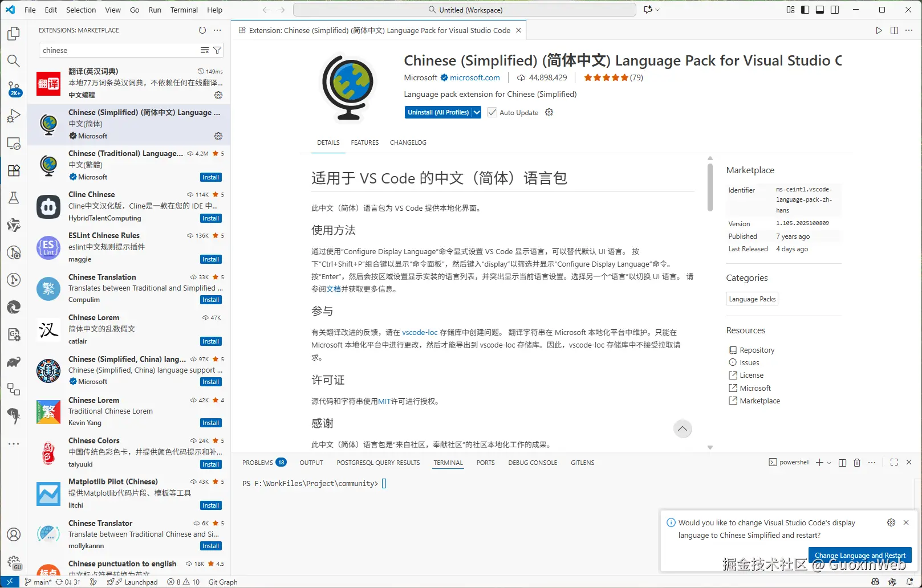Image resolution: width=922 pixels, height=588 pixels.
Task: Click the Untitled (Workspace) command center
Action: (x=465, y=10)
